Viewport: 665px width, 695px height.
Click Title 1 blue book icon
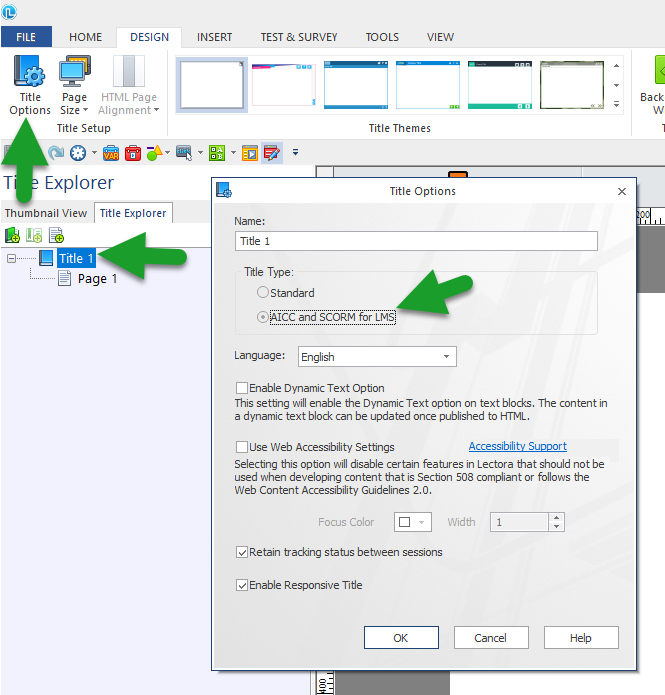(46, 258)
